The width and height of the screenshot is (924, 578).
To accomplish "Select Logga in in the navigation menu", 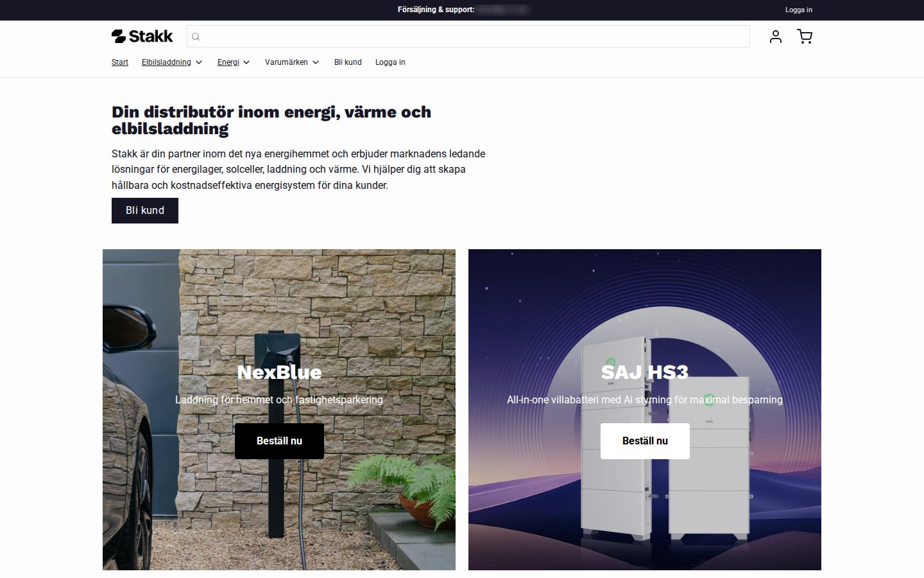I will [x=390, y=62].
